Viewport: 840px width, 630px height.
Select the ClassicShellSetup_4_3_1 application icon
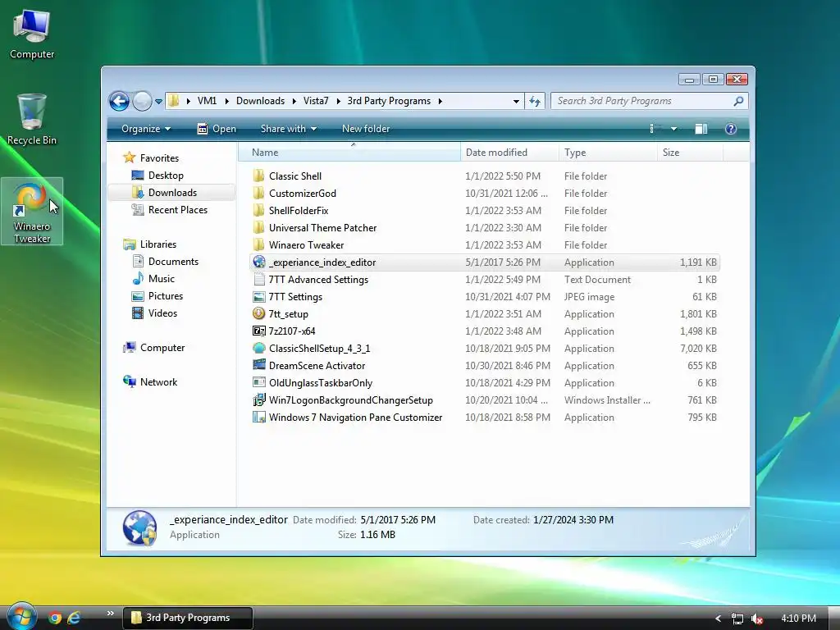258,348
